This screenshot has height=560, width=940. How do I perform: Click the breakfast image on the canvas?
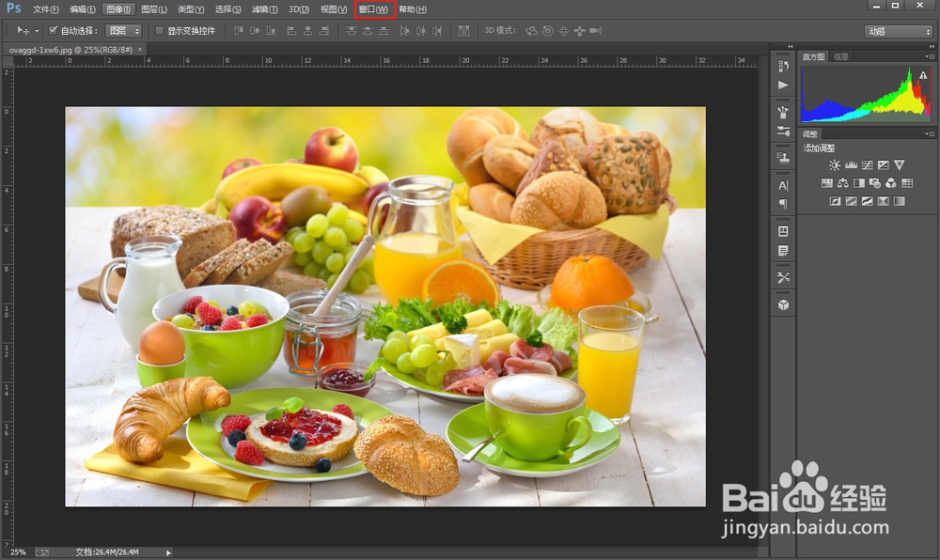[385, 306]
